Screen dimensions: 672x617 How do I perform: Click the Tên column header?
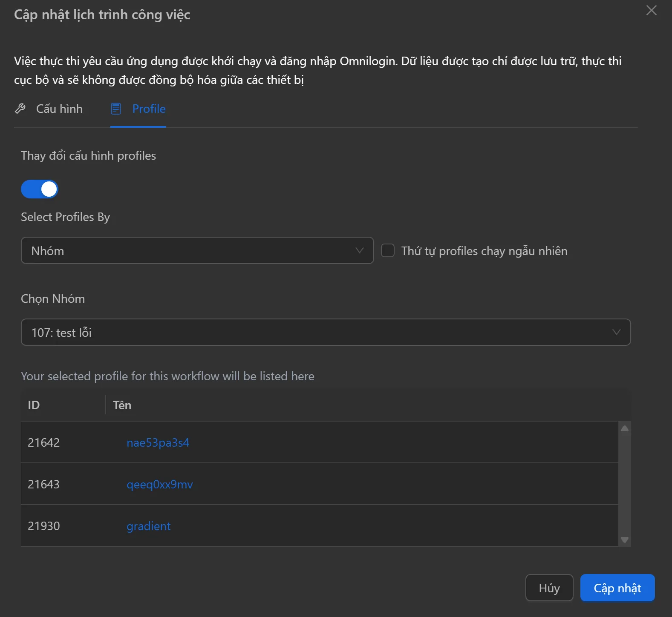tap(122, 405)
